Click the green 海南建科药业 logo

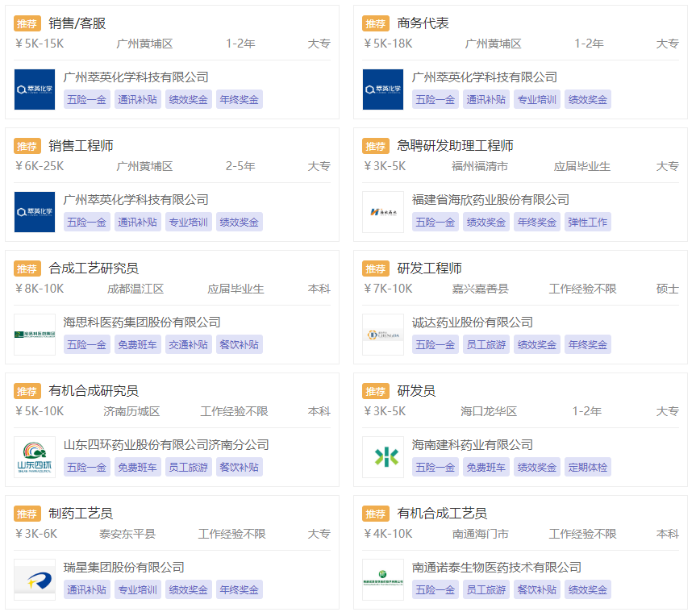tap(383, 457)
